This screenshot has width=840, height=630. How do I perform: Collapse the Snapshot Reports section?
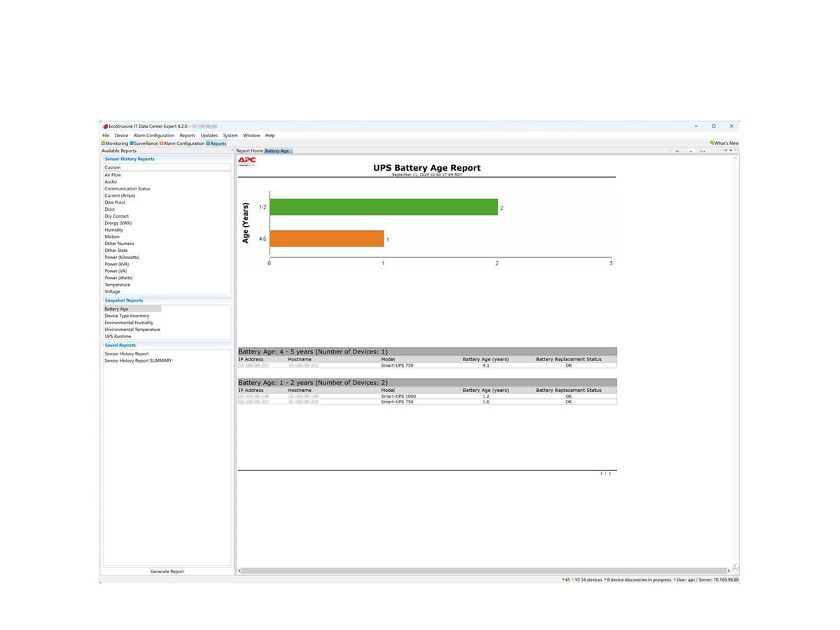pyautogui.click(x=104, y=300)
